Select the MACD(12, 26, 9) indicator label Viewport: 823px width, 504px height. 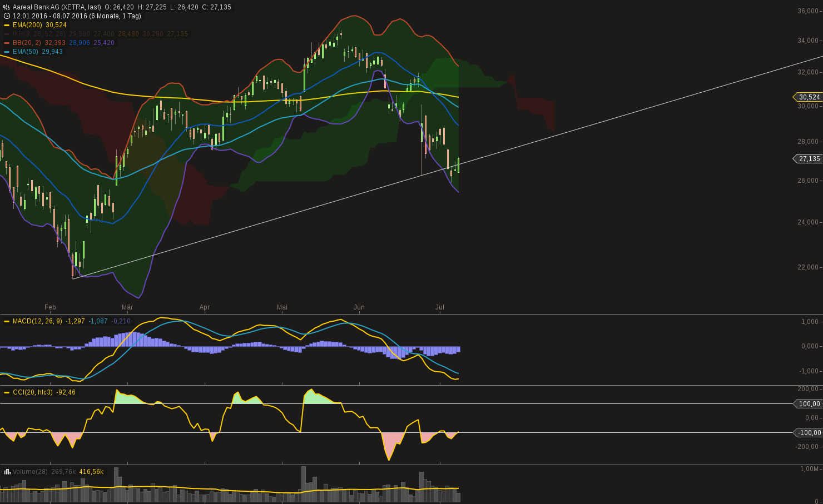(x=37, y=321)
